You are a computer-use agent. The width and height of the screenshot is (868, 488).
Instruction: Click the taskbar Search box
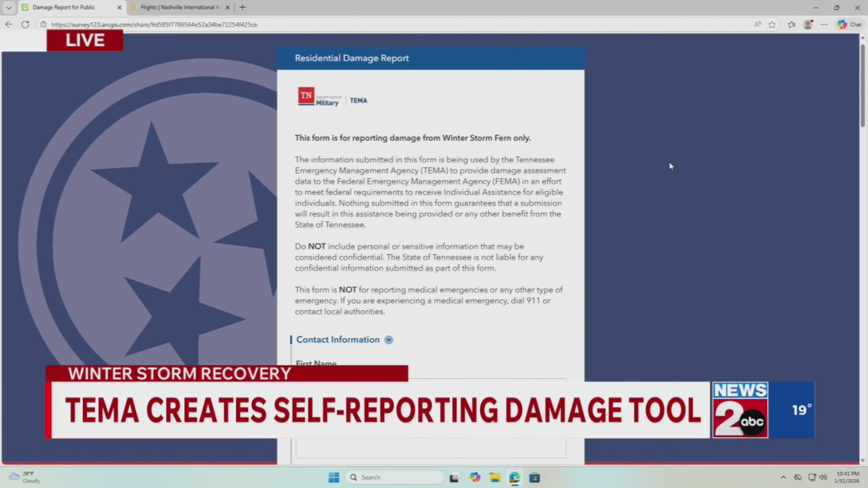[394, 478]
